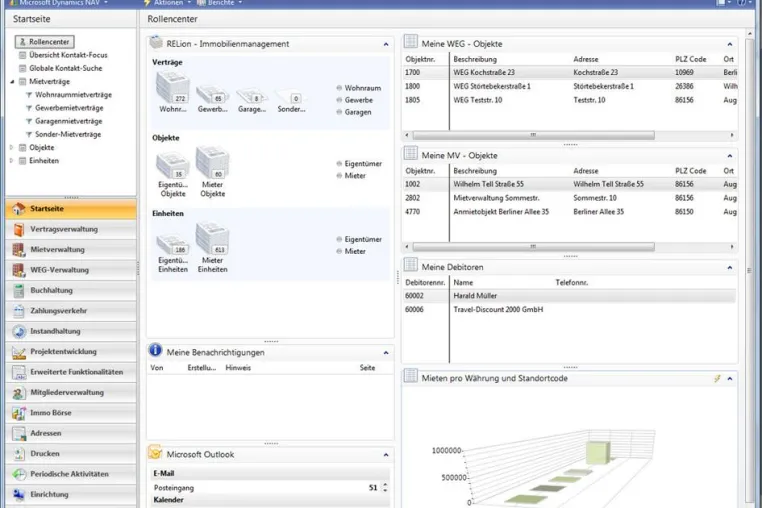Open Globale Kontakt-Suche in the tree
The height and width of the screenshot is (508, 762).
pos(66,69)
